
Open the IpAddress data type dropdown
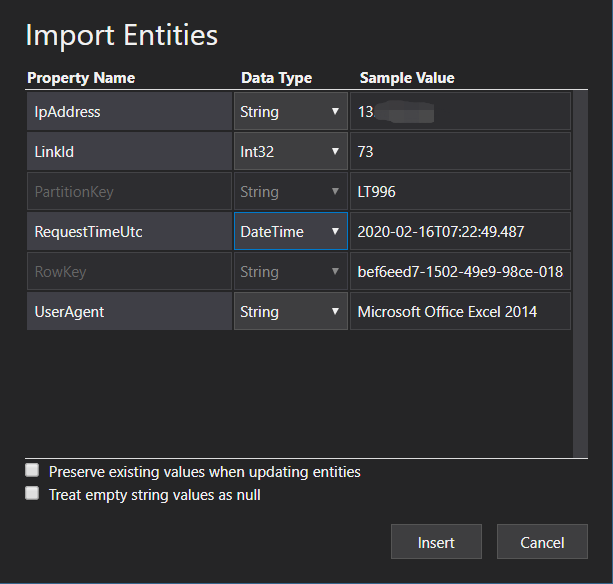point(290,112)
